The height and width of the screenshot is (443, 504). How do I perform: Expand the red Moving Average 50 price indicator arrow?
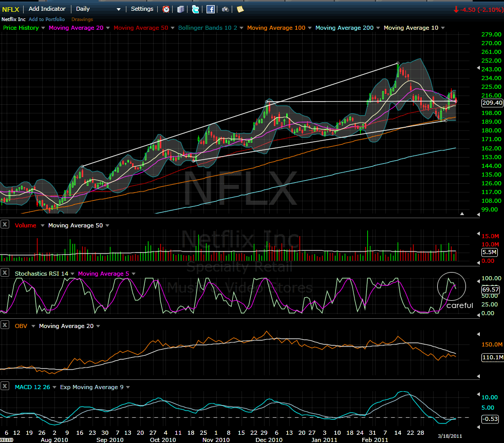(173, 28)
